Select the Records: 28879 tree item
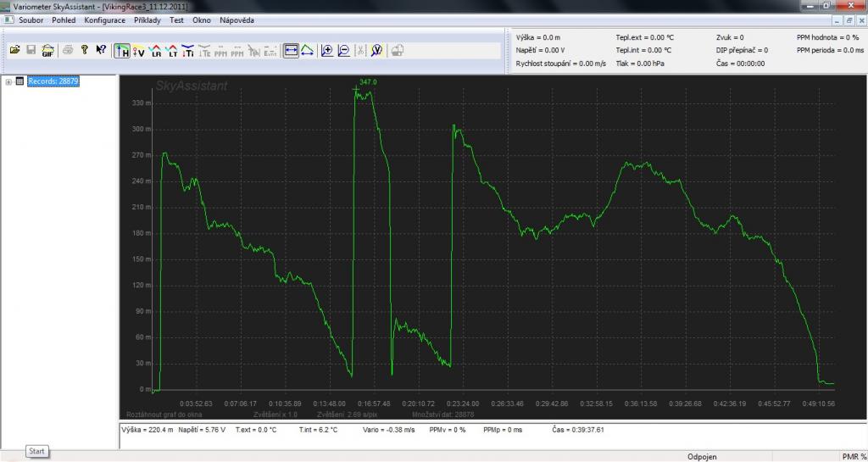Screen dimensions: 868x462 [x=53, y=81]
